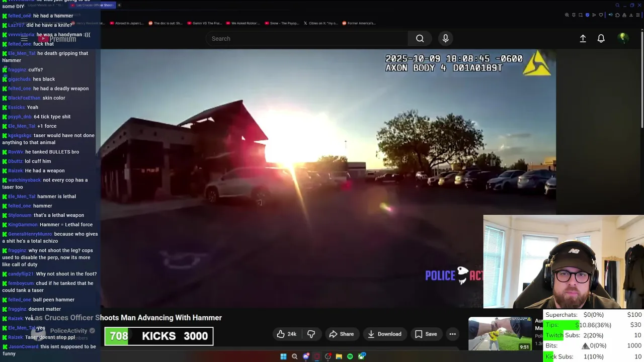
Task: Open Discord from the taskbar
Action: click(x=306, y=356)
